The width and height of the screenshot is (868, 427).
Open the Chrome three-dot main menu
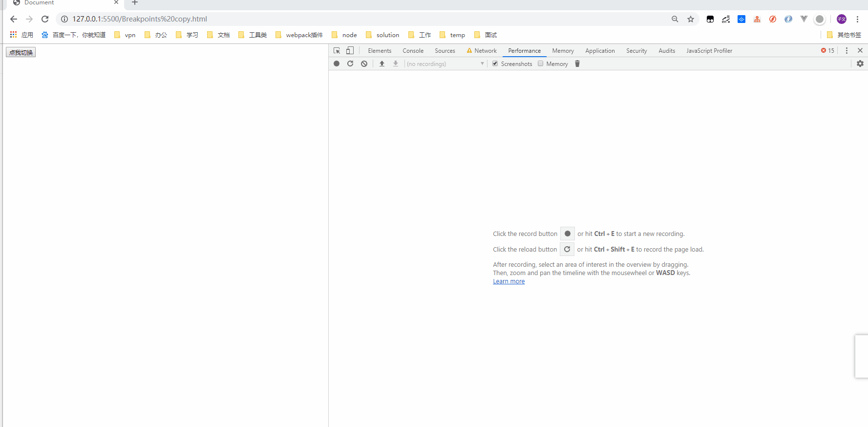(857, 19)
